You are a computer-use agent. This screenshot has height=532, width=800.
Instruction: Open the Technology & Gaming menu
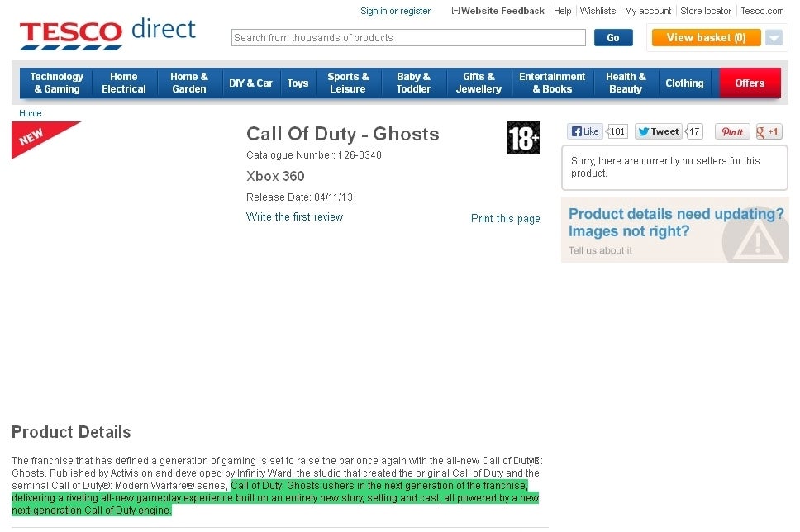[x=57, y=83]
